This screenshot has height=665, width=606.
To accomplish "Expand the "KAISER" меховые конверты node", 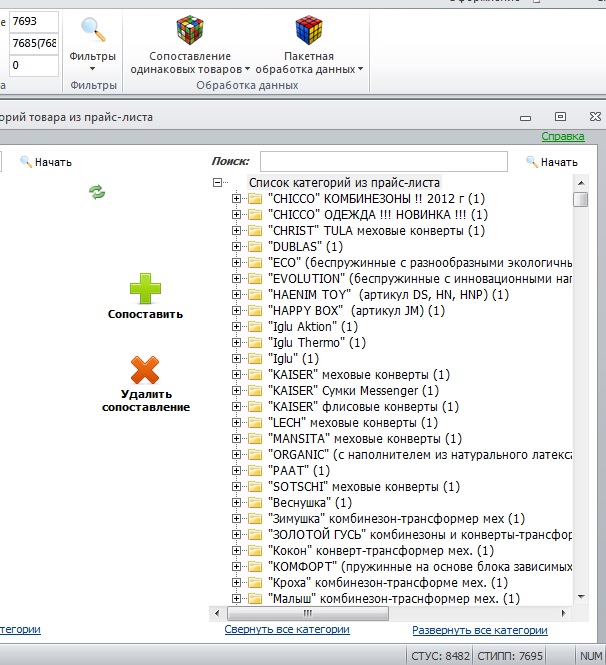I will [x=236, y=374].
